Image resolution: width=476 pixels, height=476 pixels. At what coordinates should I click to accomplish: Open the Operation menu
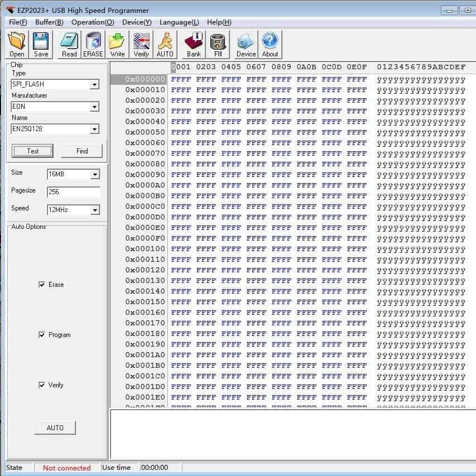coord(93,22)
